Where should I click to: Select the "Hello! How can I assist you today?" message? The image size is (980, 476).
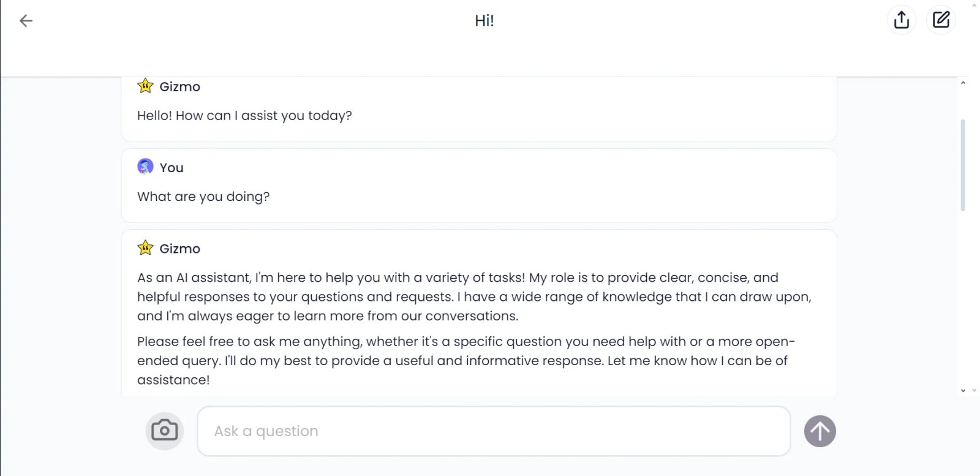click(x=244, y=116)
